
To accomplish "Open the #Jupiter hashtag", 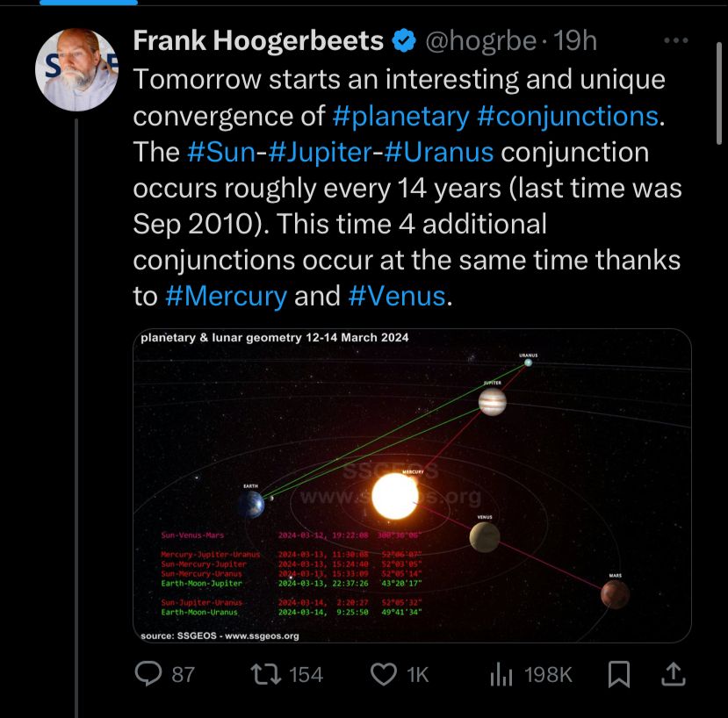I will 320,152.
